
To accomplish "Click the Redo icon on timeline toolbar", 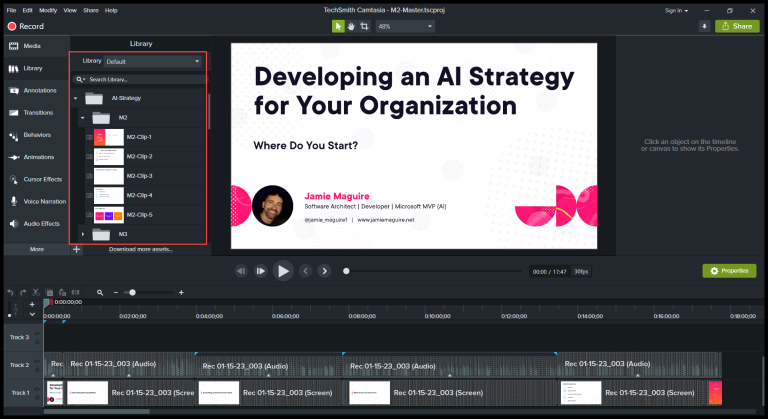I will coord(23,293).
